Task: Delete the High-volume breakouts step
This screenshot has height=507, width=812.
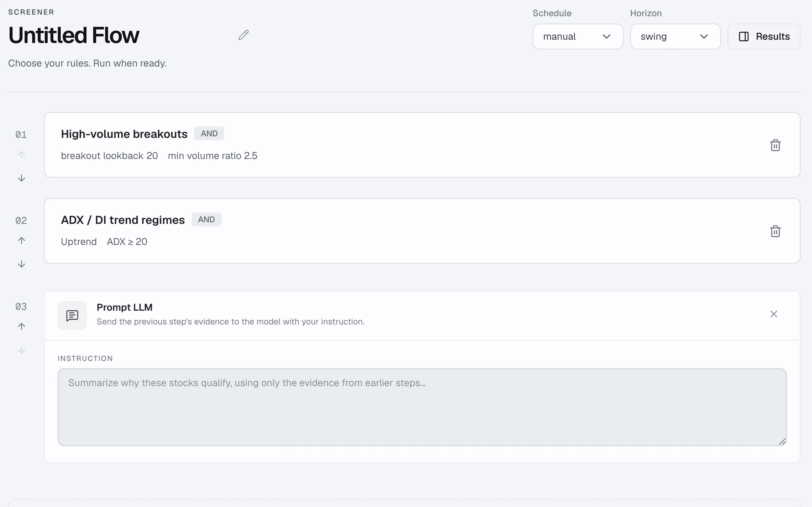Action: tap(775, 145)
